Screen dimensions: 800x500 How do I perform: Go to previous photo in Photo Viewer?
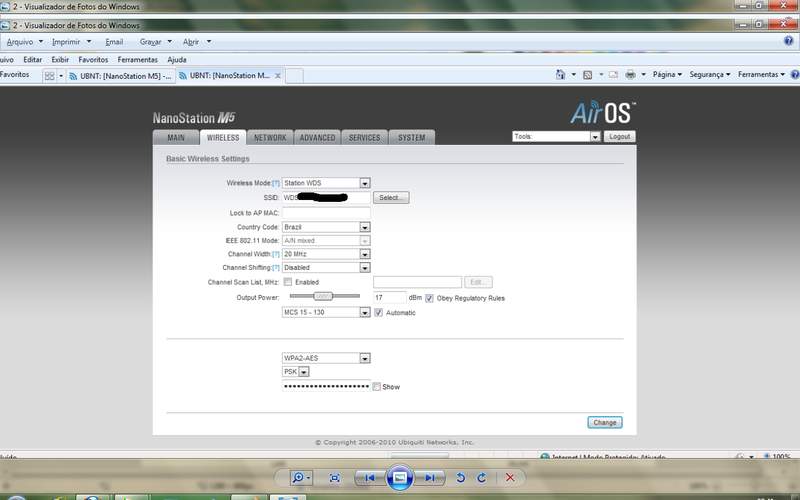tap(370, 478)
